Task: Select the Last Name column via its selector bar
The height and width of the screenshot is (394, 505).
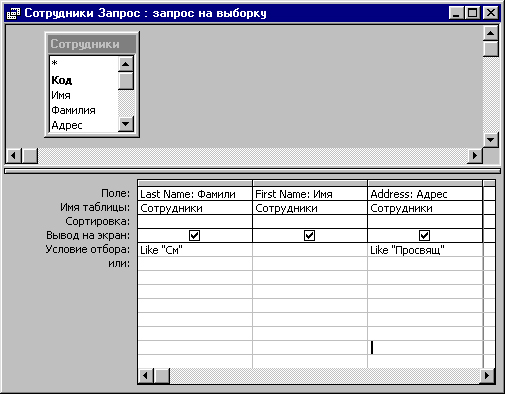Action: (195, 183)
